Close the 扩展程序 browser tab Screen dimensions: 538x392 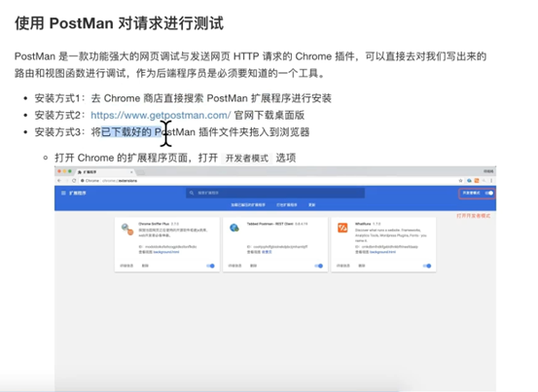[x=131, y=172]
